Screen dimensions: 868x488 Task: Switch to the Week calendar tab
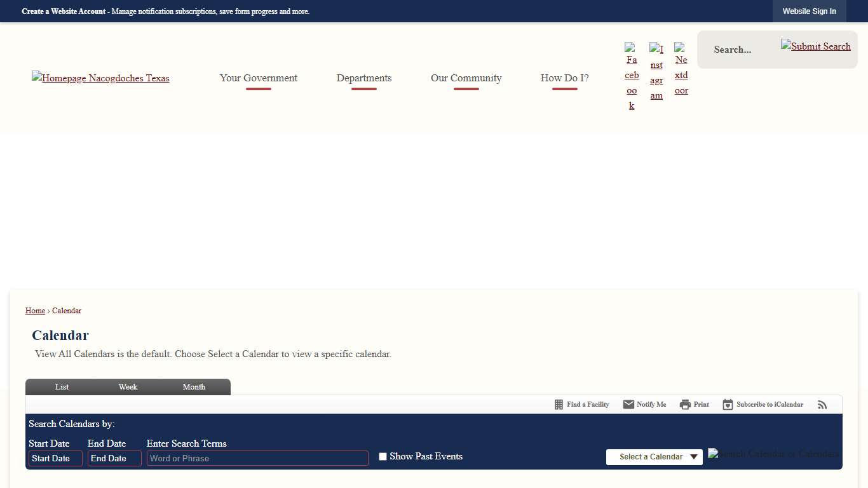[x=128, y=387]
